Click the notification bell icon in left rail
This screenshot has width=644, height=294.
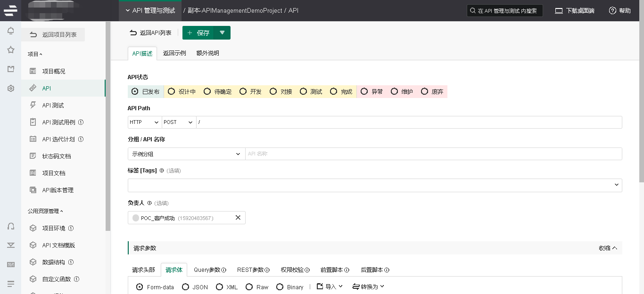[10, 31]
